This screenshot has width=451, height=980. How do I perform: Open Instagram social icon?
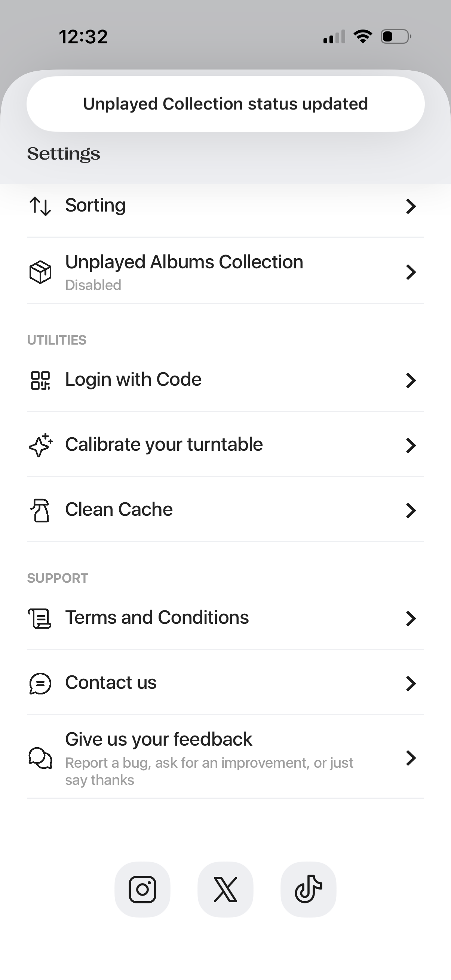tap(142, 890)
